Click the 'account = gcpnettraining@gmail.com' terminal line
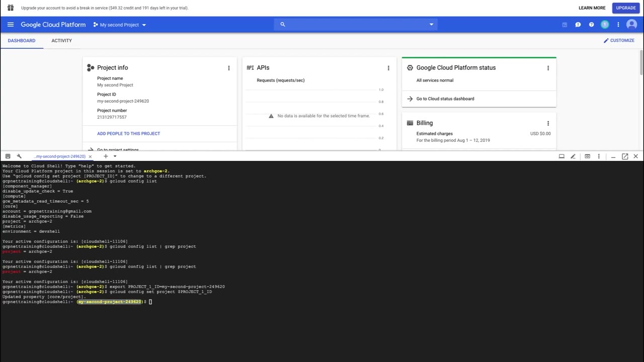The height and width of the screenshot is (362, 644). click(x=47, y=212)
